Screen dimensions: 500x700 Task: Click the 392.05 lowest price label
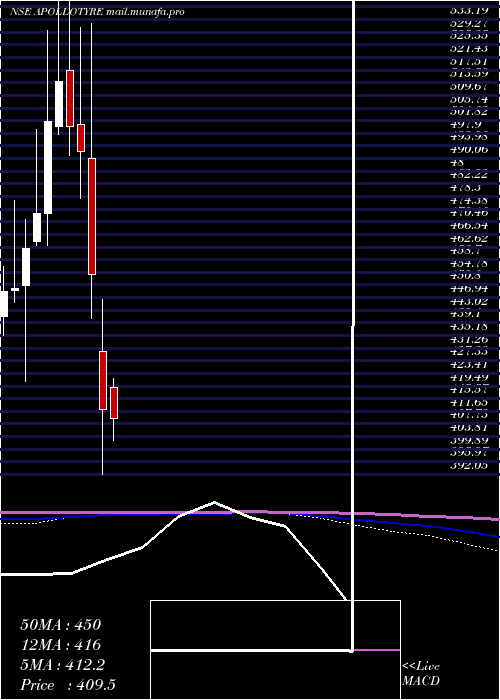point(469,466)
